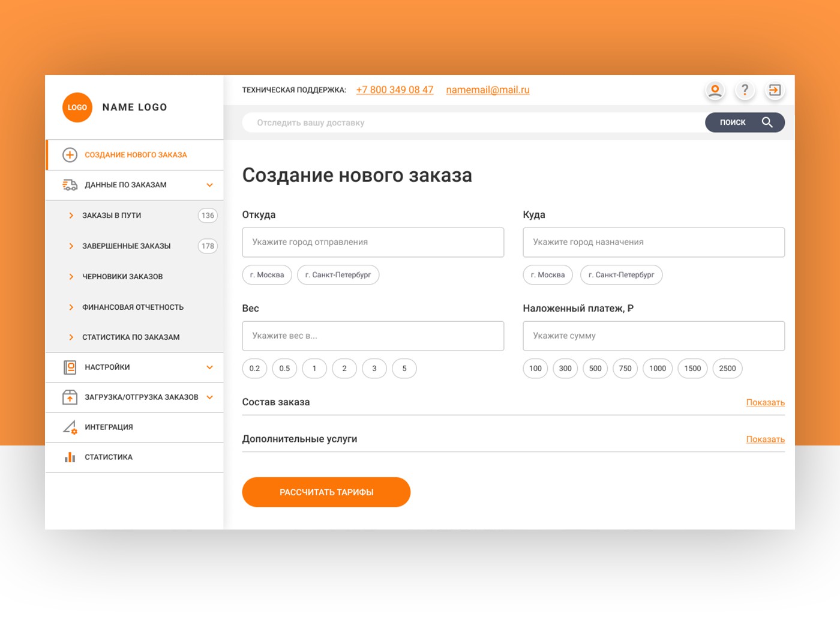Open the Статистика menu item
The image size is (840, 625).
(x=134, y=457)
